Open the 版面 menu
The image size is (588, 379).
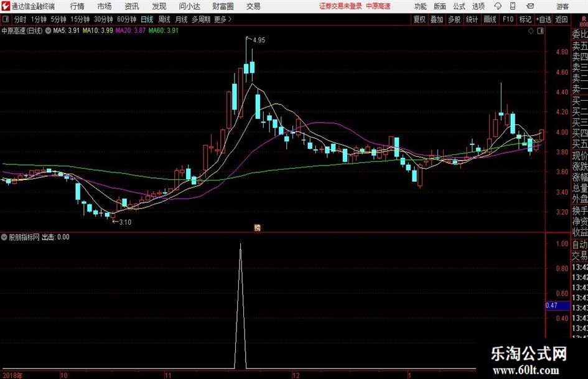(x=440, y=6)
